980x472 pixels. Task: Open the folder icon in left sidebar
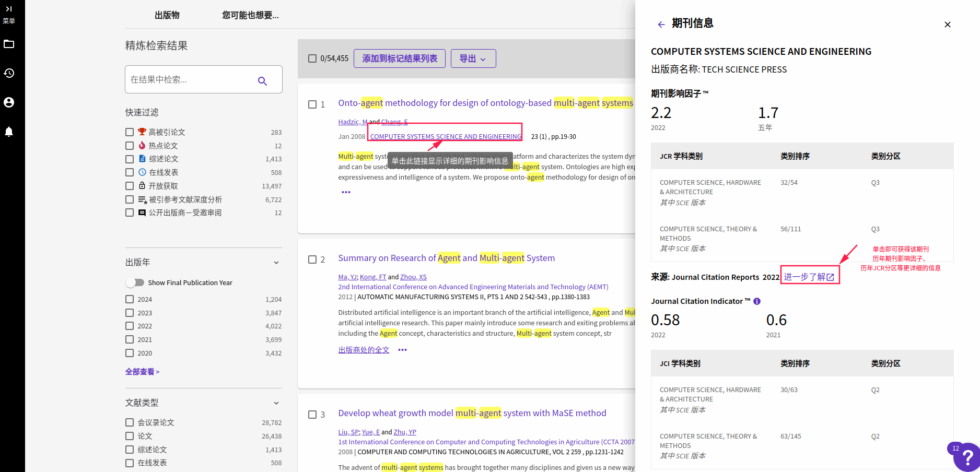[9, 44]
